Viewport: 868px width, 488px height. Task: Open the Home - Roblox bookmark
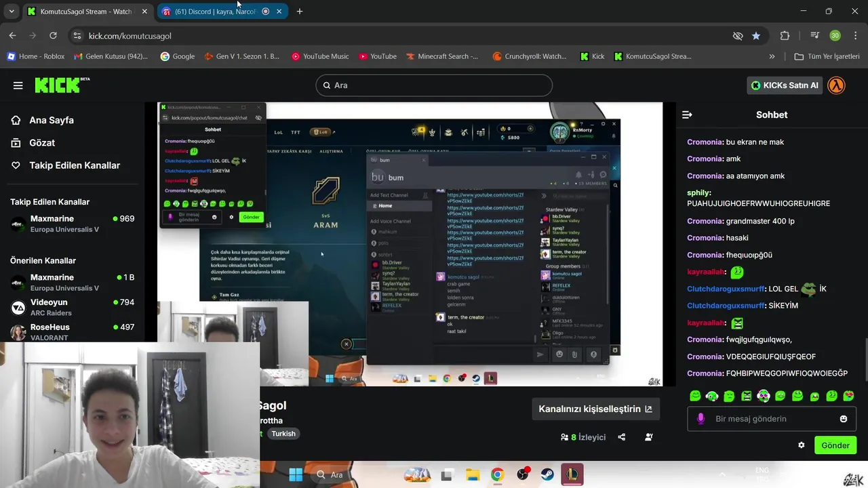[36, 56]
